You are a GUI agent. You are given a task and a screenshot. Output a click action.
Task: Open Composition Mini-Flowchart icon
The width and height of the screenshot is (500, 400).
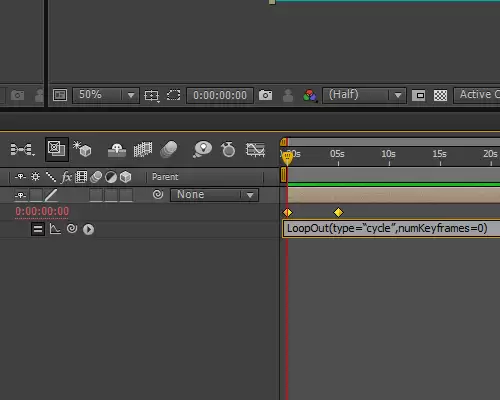(22, 149)
